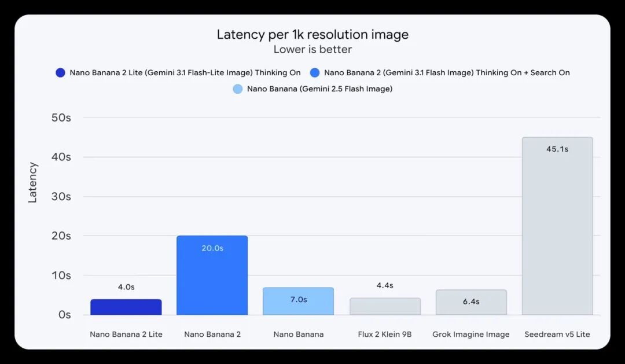Click the dark blue Nano Banana 2 Lite bar

coord(126,307)
